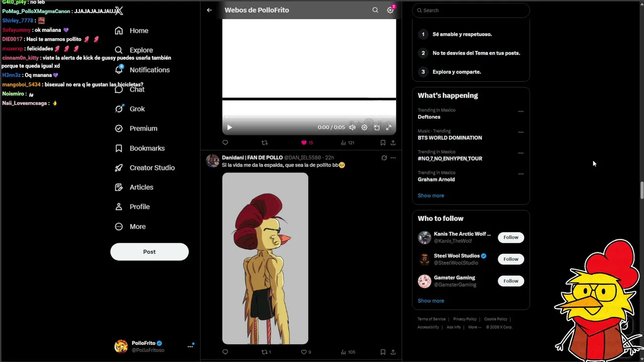
Task: Toggle picture-in-picture for the video
Action: point(376,128)
